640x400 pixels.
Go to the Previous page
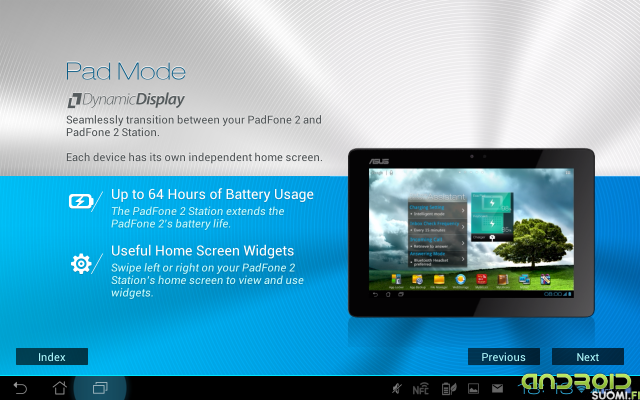504,357
